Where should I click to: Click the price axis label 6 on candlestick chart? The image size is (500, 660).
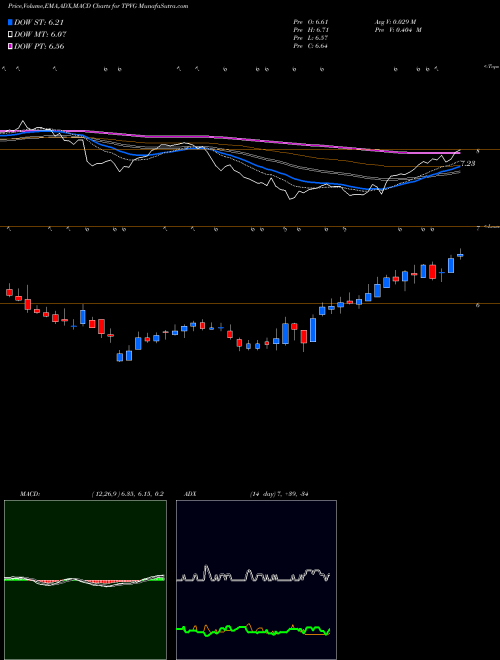coord(477,305)
